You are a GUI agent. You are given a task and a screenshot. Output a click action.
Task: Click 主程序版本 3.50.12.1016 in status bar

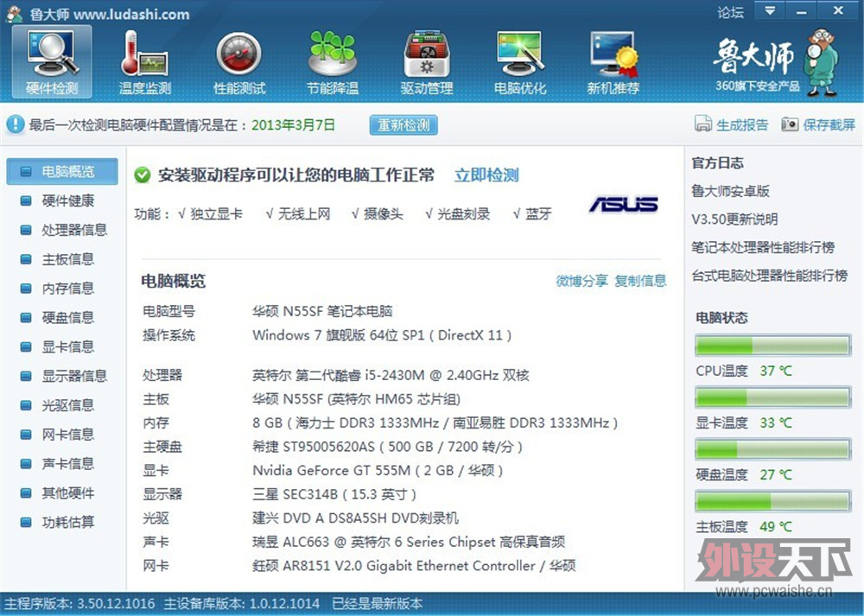(79, 604)
